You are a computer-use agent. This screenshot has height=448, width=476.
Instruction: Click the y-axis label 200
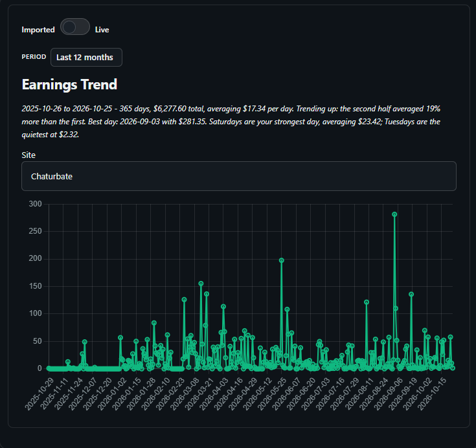point(35,258)
